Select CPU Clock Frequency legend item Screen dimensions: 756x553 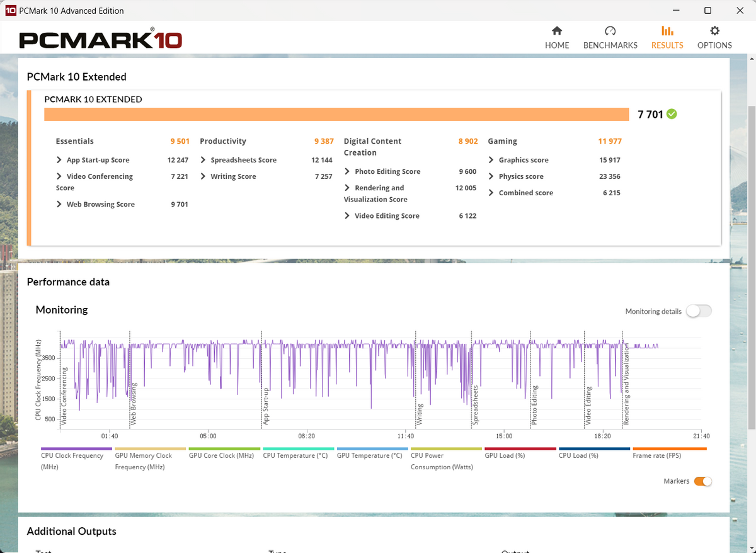coord(76,460)
